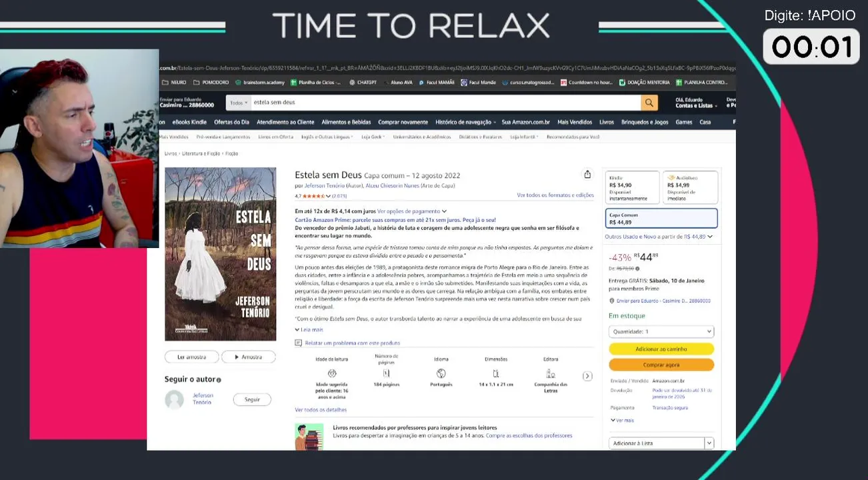Select the Audiolivro format option R$ 34,99
Screen dimensions: 868x480
click(x=691, y=187)
